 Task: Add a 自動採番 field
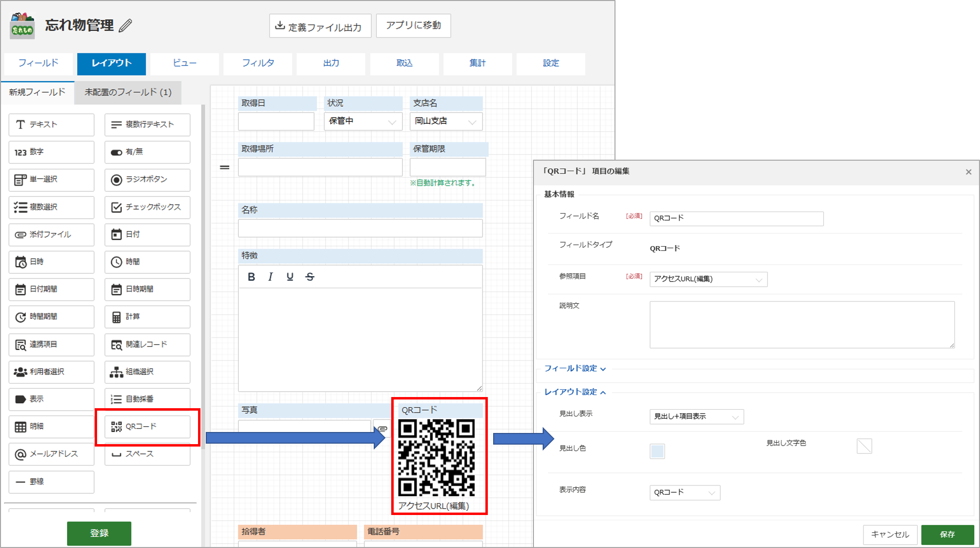(x=148, y=399)
